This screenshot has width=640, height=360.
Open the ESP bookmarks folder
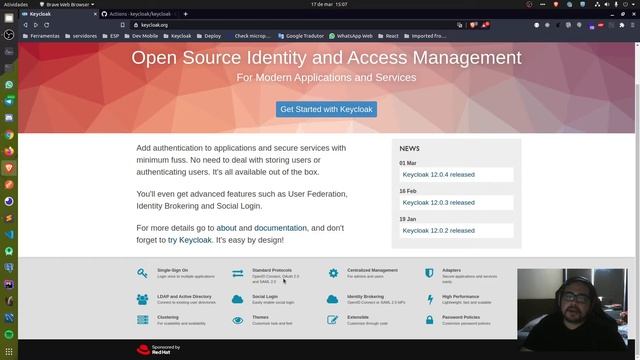[111, 36]
